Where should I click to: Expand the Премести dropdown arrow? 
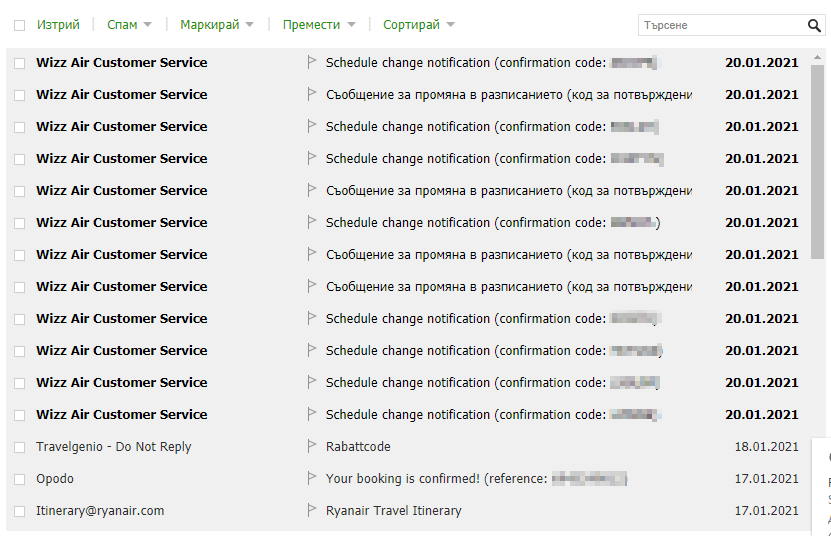pyautogui.click(x=351, y=25)
